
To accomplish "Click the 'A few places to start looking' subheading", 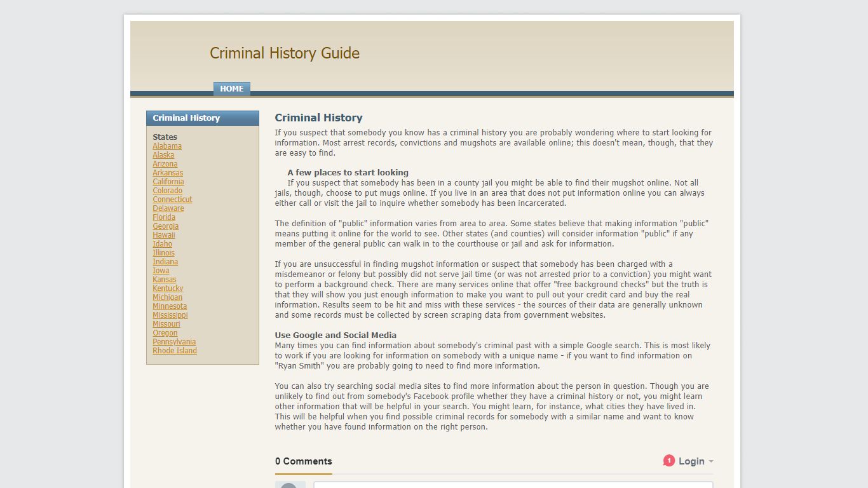I will pos(348,173).
